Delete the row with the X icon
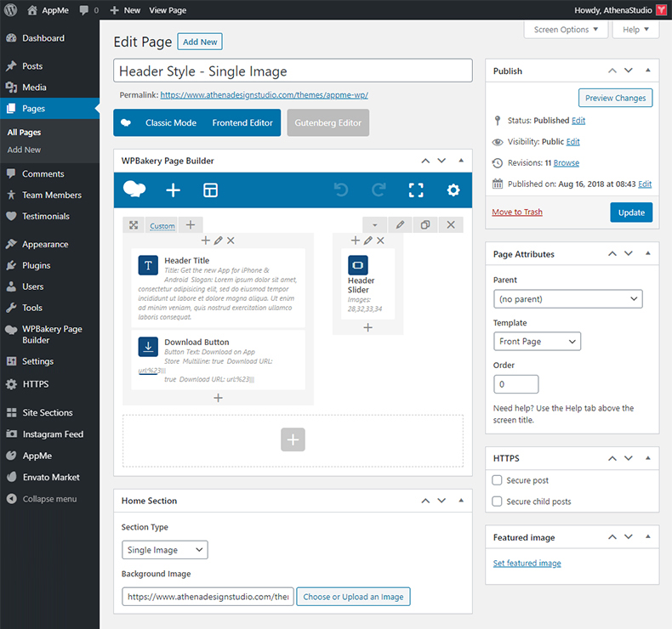This screenshot has height=629, width=672. 451,224
